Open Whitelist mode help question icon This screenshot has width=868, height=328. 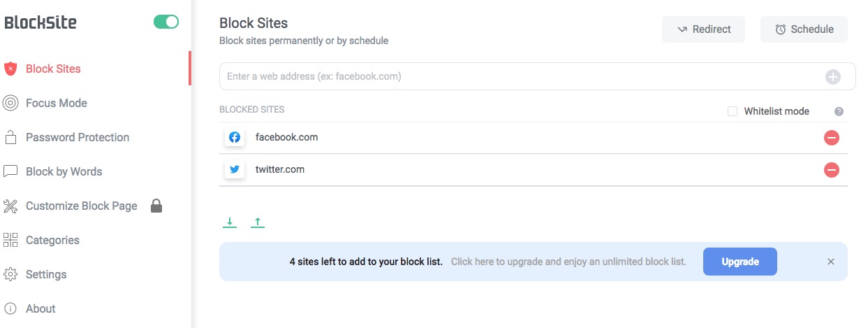839,111
